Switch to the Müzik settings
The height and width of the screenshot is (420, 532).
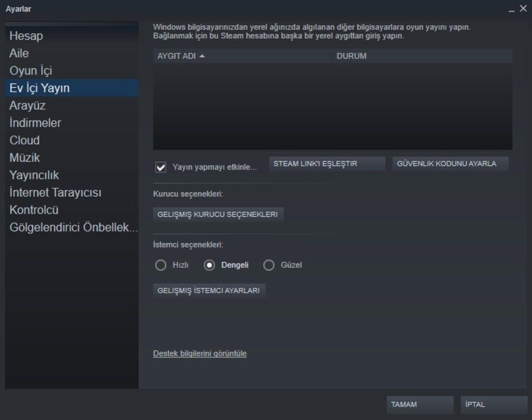point(24,158)
